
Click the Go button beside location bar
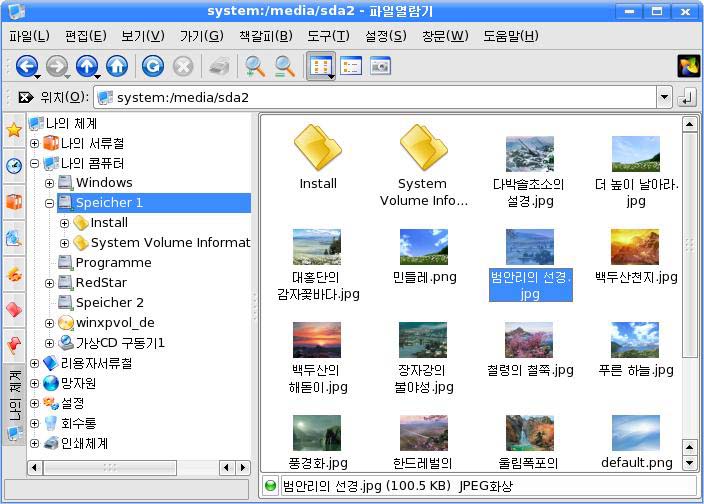(x=687, y=97)
